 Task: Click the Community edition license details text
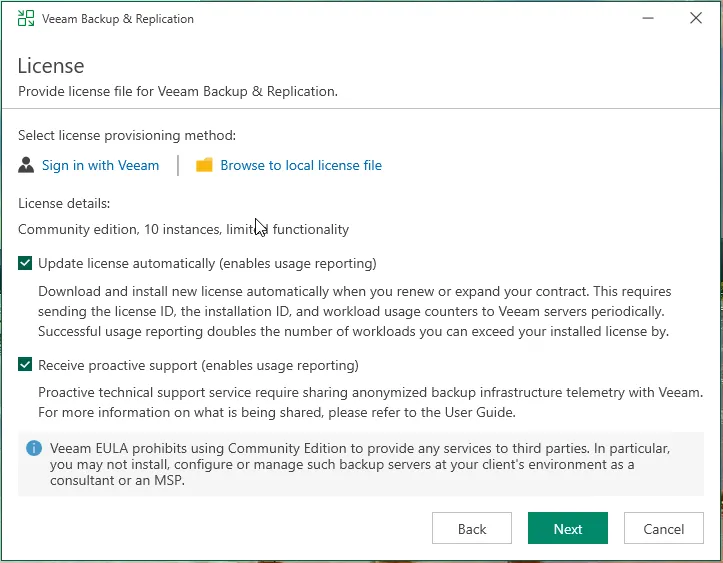click(183, 229)
